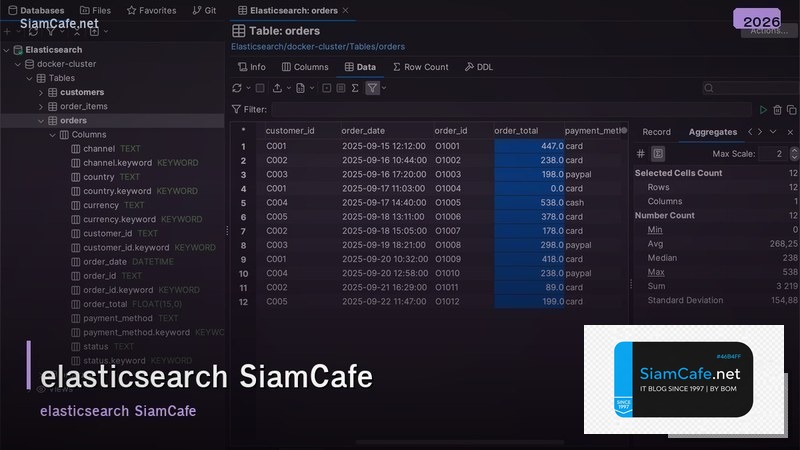Adjust the Max Scale stepper arrows
Screen dimensions: 800x450
794,154
